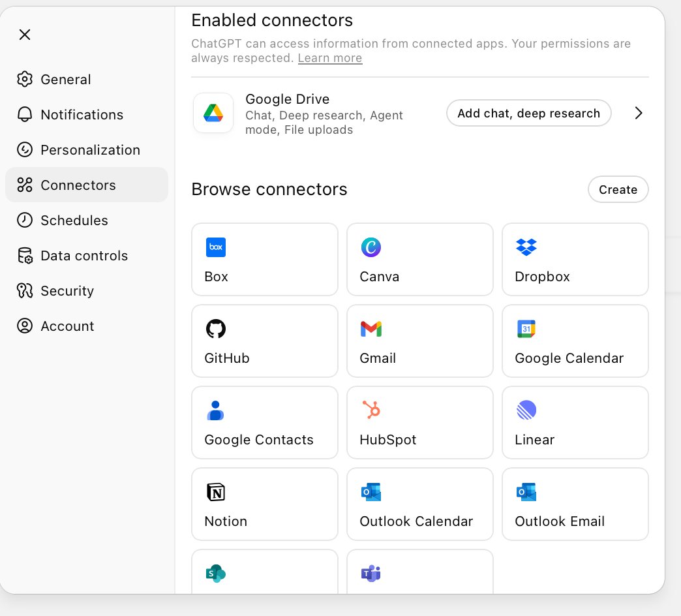681x616 pixels.
Task: Select the Notion connector icon
Action: tap(215, 492)
